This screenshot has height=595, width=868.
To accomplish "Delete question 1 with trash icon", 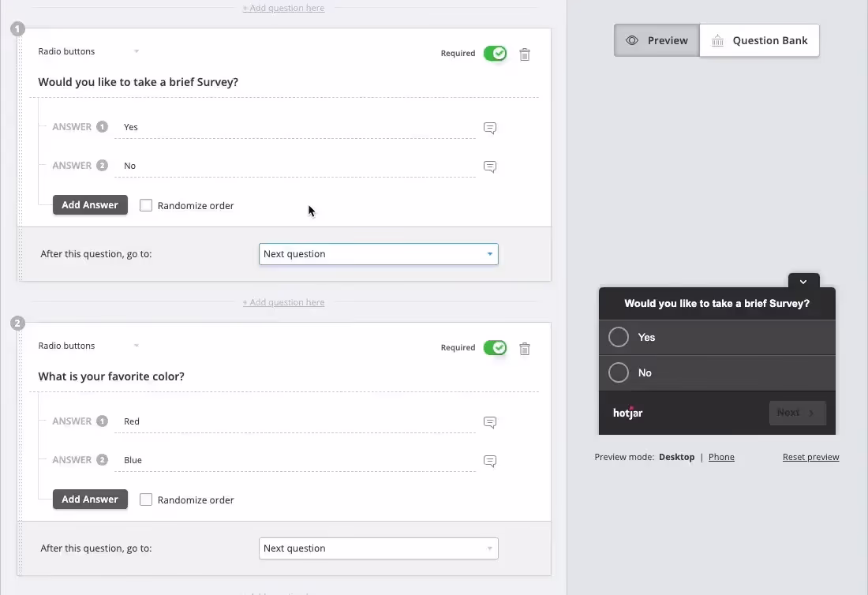I will pyautogui.click(x=525, y=54).
